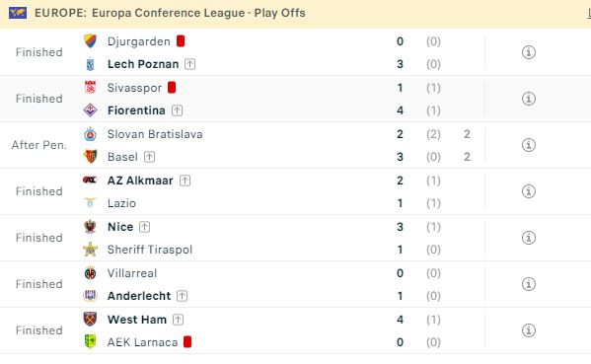
Task: View info icon for Nice vs Sheriff Tiraspol
Action: pyautogui.click(x=529, y=238)
